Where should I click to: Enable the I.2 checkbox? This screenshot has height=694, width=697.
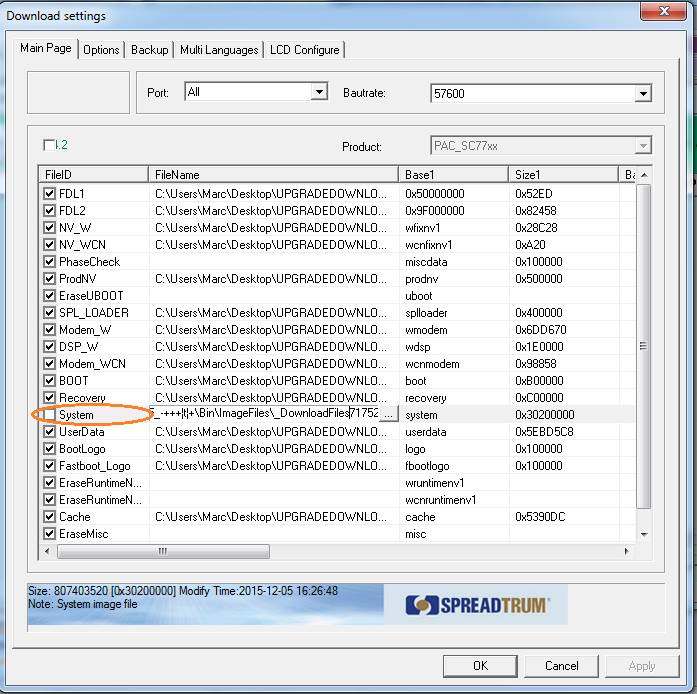[48, 145]
